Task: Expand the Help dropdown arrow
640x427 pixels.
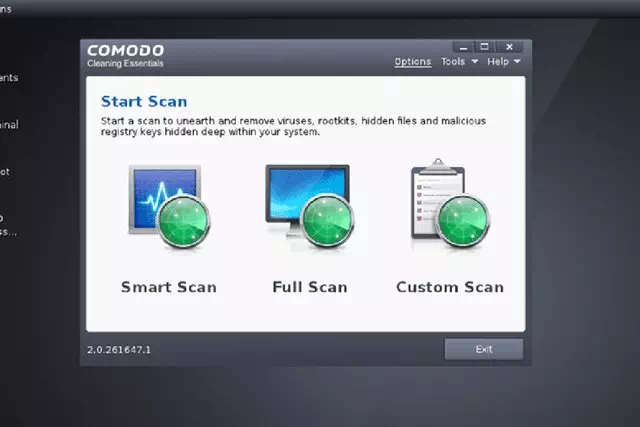Action: pos(517,62)
